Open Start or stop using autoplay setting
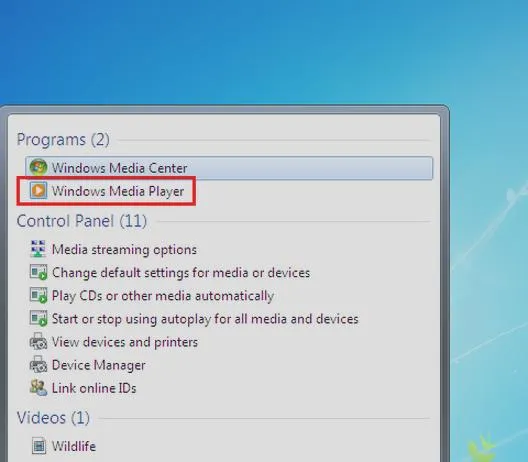 (x=205, y=319)
